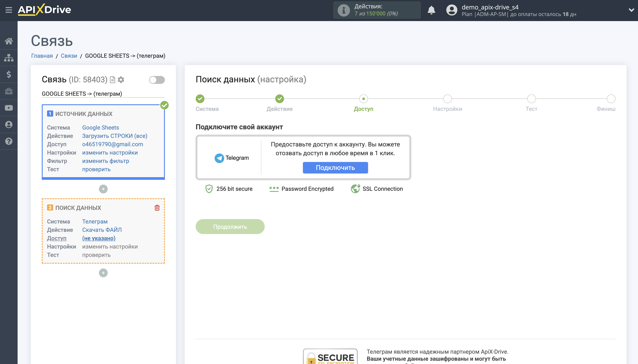
Task: Select the Настройки step in the progress bar
Action: click(448, 99)
